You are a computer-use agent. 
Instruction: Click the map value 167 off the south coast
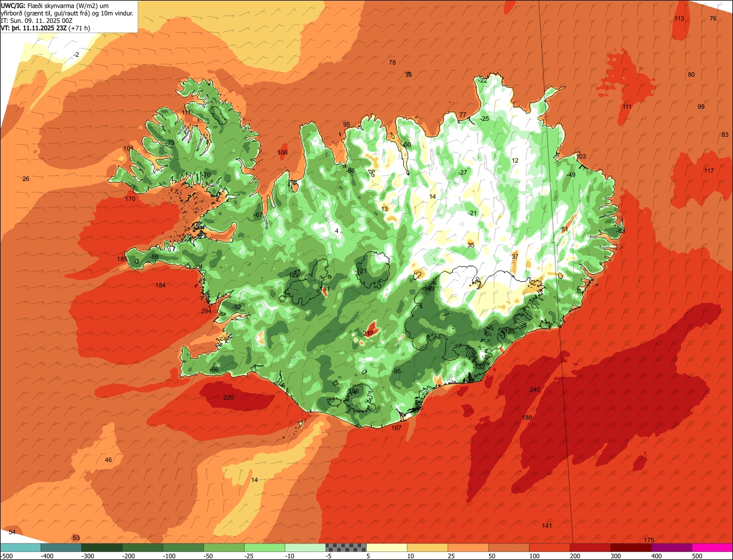[396, 428]
